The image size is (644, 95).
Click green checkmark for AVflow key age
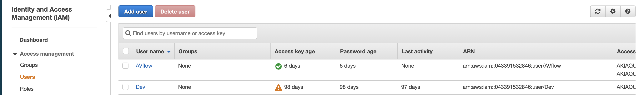pyautogui.click(x=278, y=66)
